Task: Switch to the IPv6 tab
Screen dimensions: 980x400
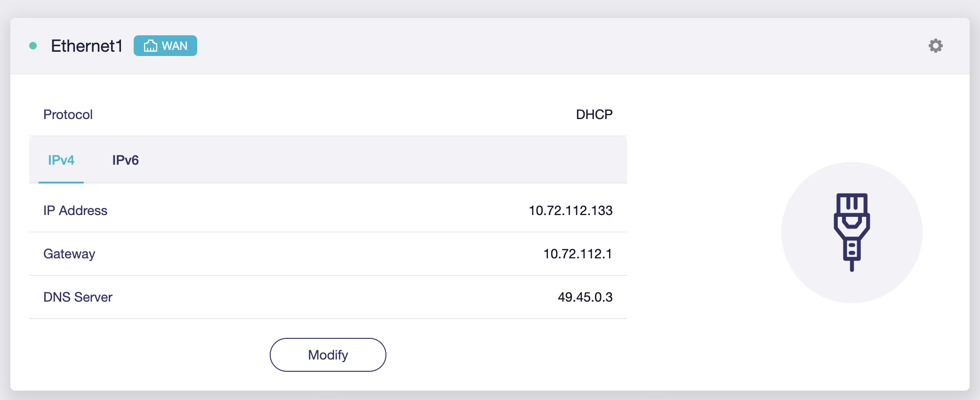Action: 125,160
